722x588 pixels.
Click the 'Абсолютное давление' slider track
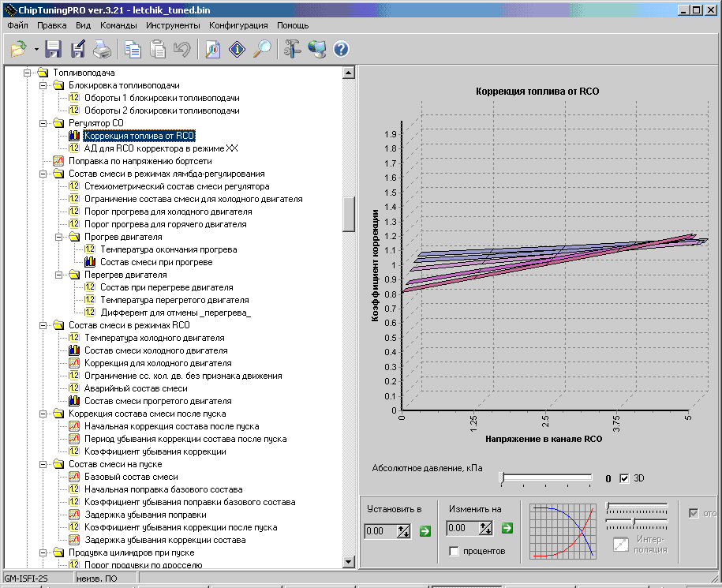[546, 478]
